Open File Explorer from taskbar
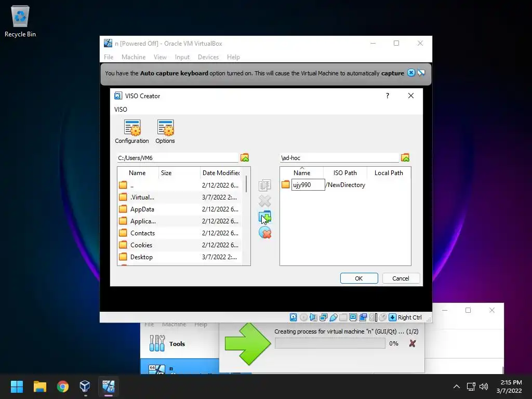 (x=39, y=387)
